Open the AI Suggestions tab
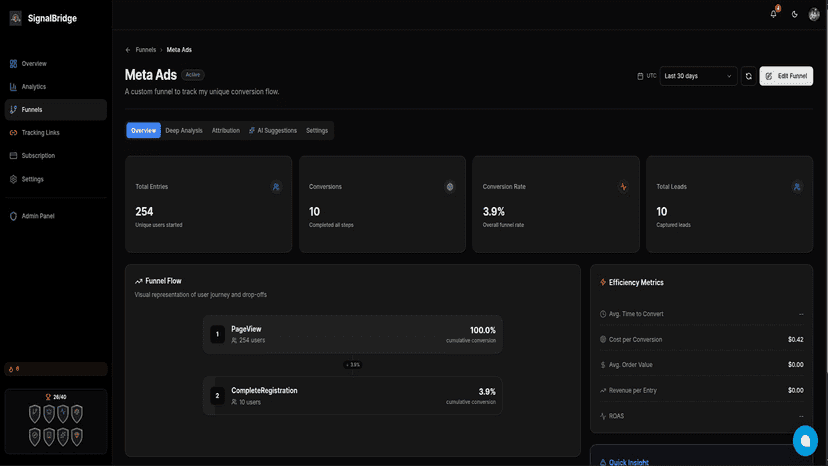828x466 pixels. coord(272,131)
